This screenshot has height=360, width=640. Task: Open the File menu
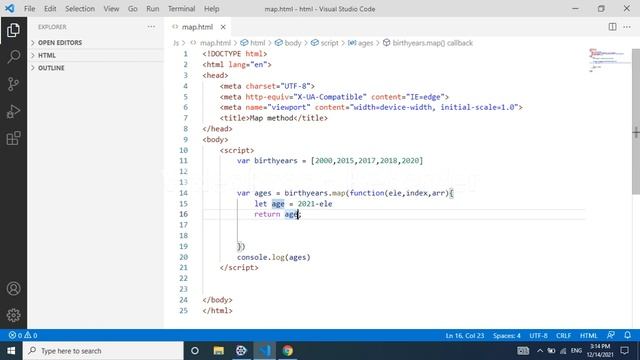tap(29, 9)
